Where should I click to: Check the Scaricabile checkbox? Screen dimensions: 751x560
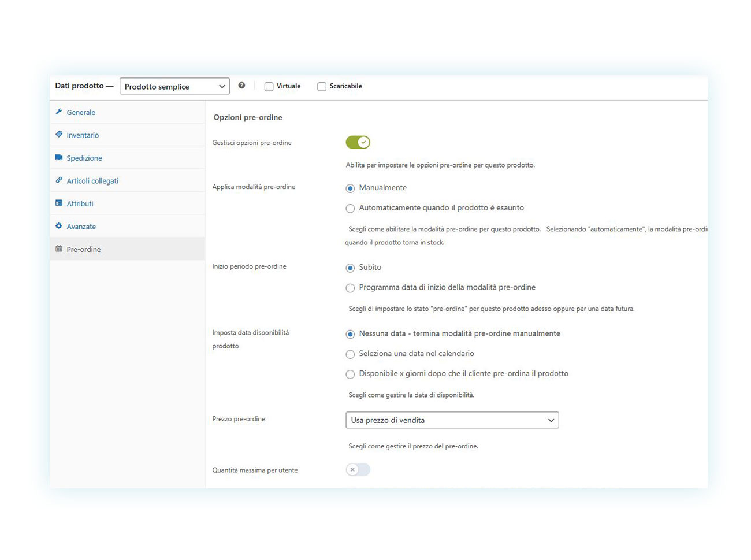(x=322, y=86)
